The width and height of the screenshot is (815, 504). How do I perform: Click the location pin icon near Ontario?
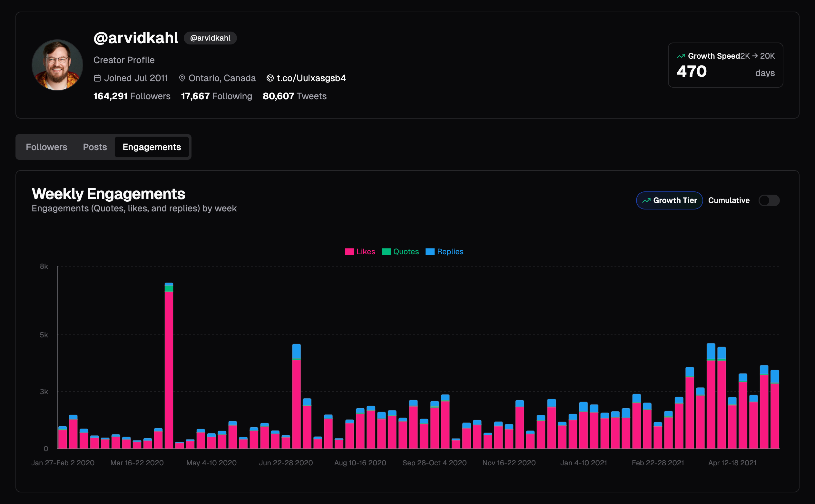(x=182, y=78)
